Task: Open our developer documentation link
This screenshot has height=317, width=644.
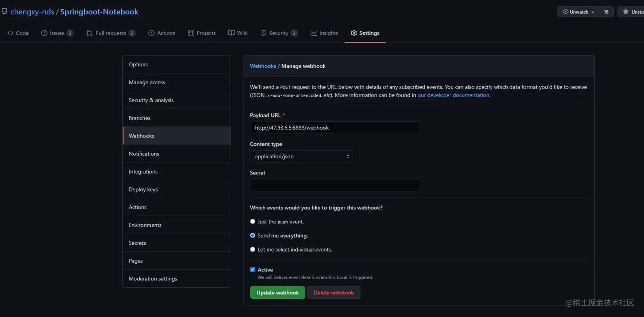Action: click(453, 95)
